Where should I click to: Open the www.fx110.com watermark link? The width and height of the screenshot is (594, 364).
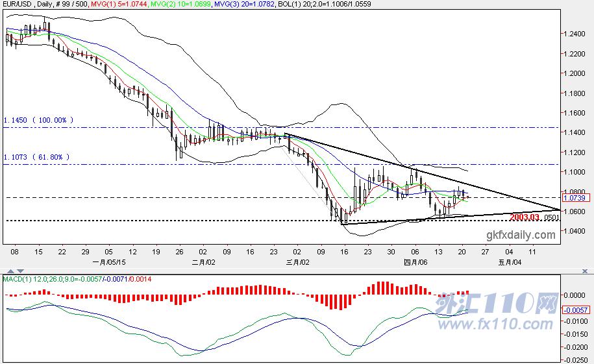coord(495,324)
